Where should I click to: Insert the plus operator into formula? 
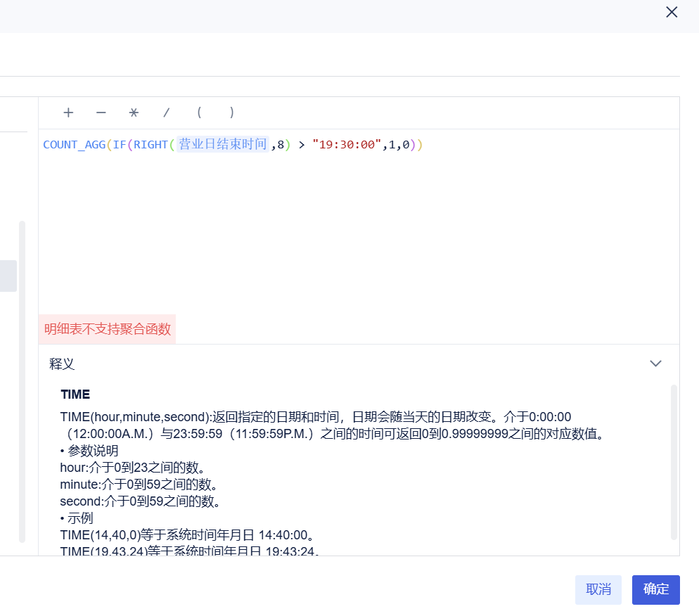coord(68,113)
